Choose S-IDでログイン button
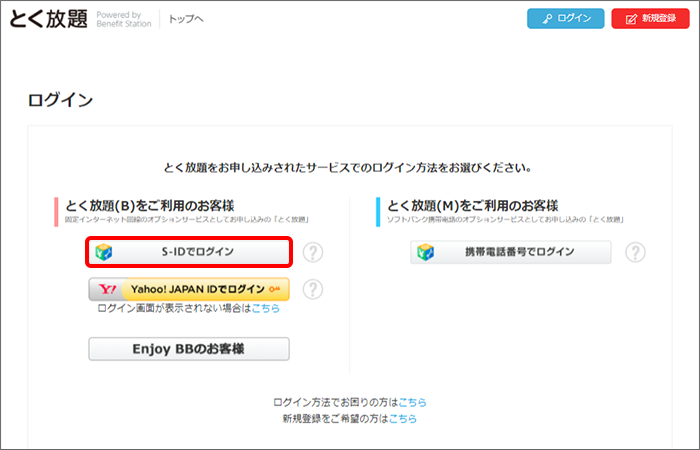The width and height of the screenshot is (700, 450). tap(189, 252)
